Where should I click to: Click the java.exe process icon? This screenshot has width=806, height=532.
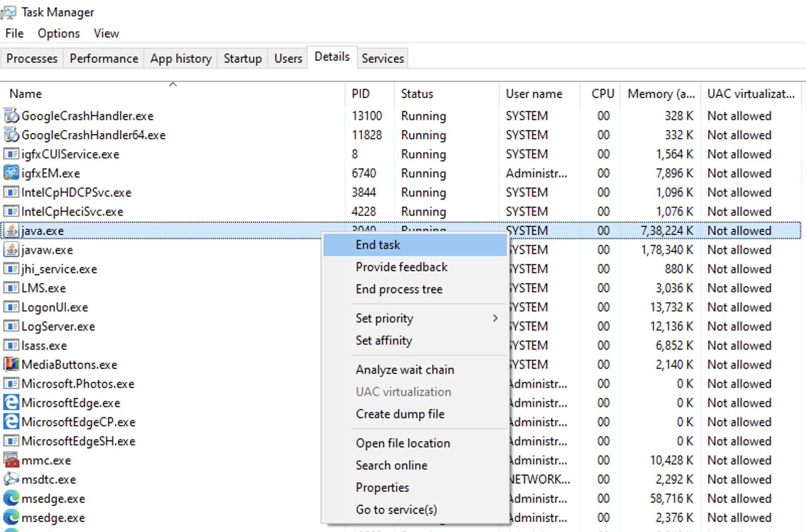11,231
